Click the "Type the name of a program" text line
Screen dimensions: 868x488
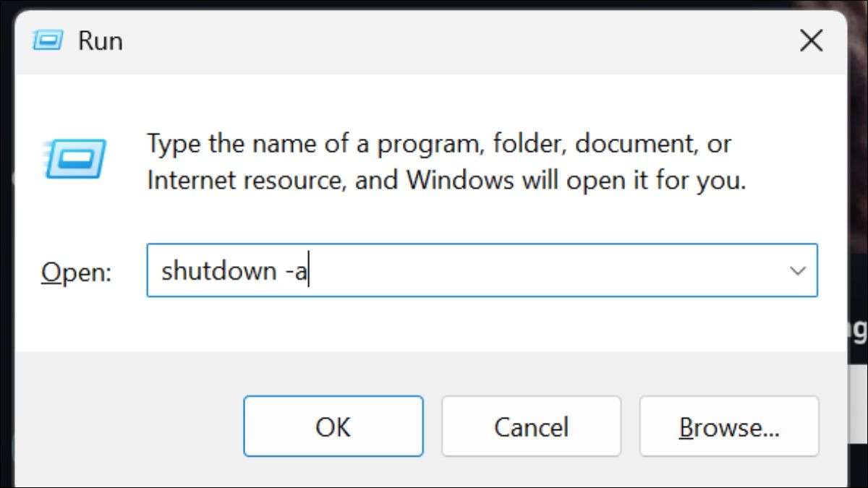tap(311, 144)
